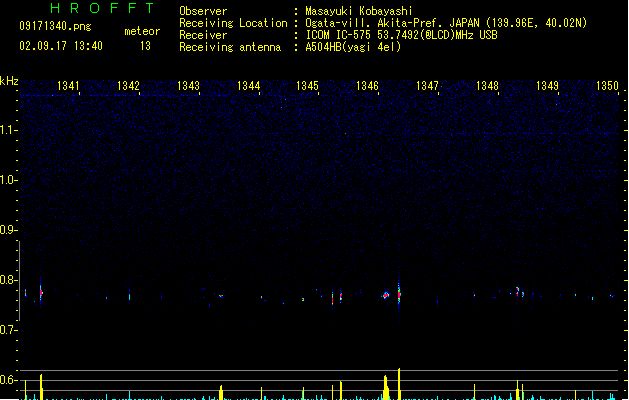Click the Receiving antenna label

coord(230,47)
